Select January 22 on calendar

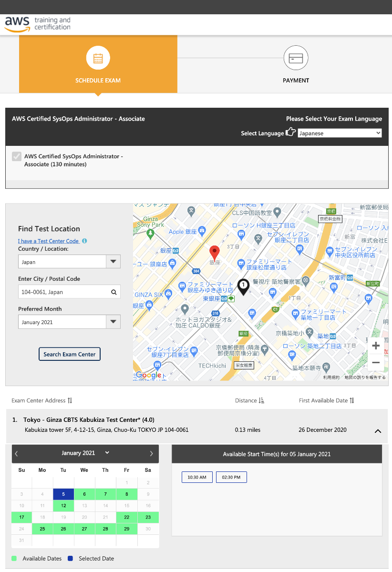(x=127, y=517)
